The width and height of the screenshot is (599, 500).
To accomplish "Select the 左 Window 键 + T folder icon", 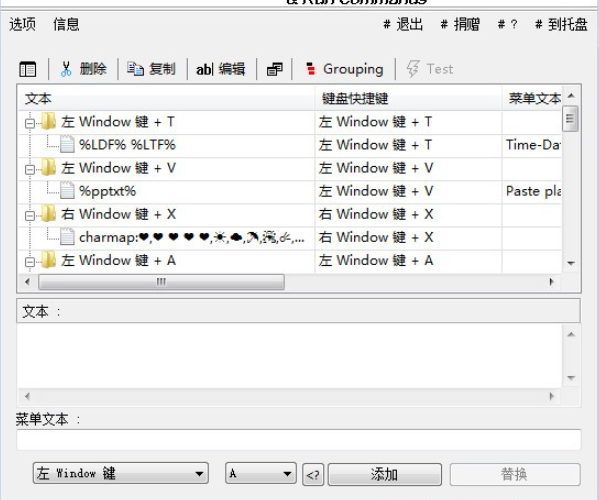I will (49, 121).
